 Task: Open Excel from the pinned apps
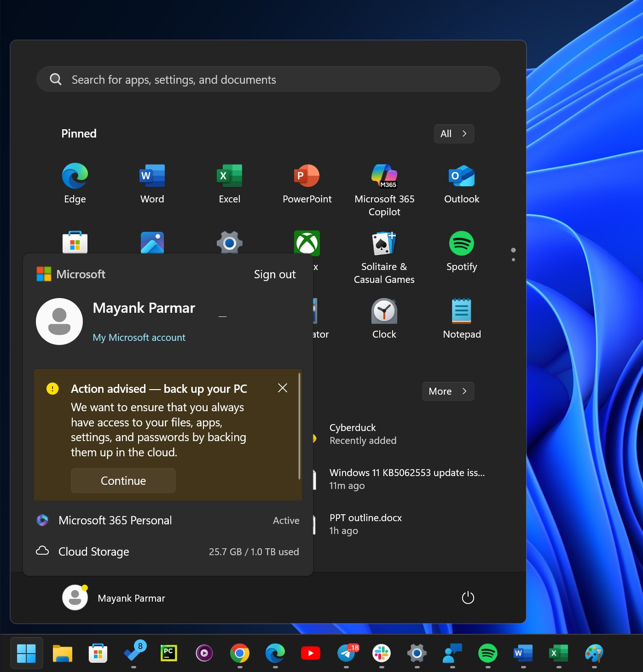point(229,182)
